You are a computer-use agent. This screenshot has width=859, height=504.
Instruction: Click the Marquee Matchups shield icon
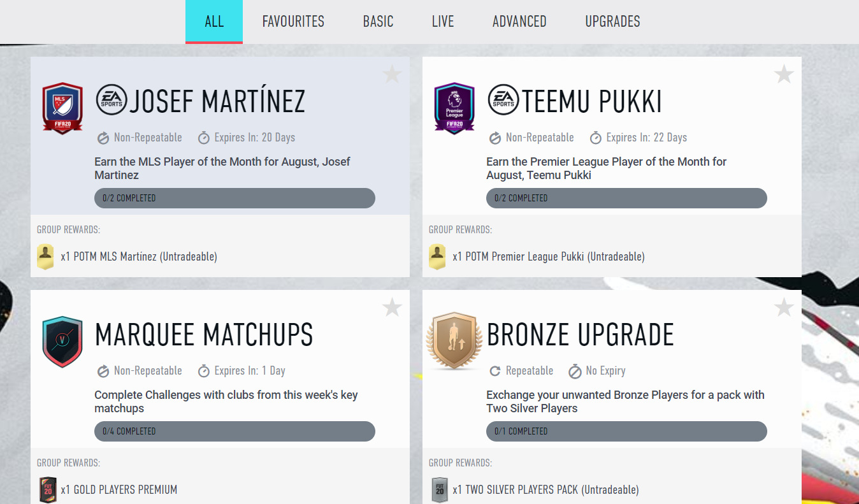click(x=62, y=342)
